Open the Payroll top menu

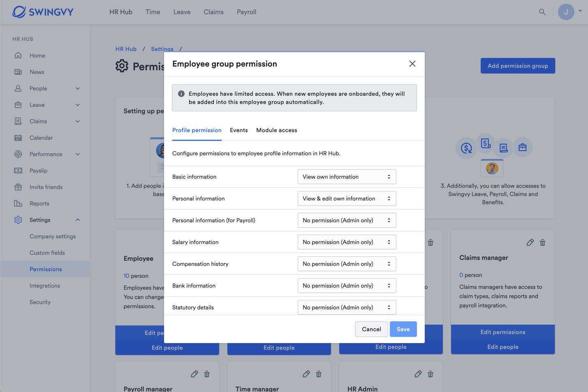[247, 12]
